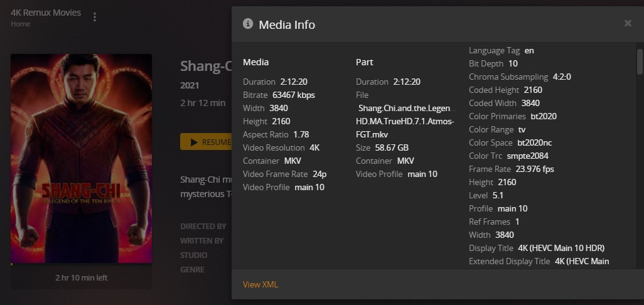Click the Level value 5.1

point(498,195)
